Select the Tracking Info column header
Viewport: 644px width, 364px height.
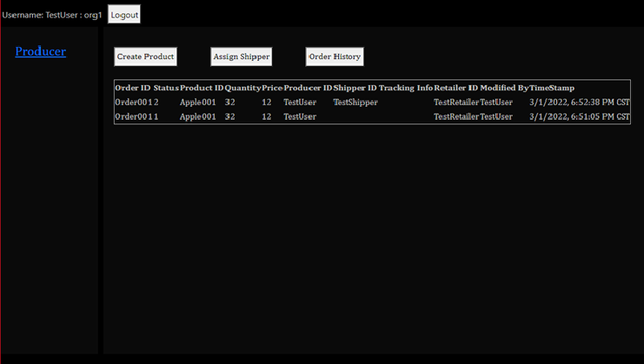pos(406,88)
